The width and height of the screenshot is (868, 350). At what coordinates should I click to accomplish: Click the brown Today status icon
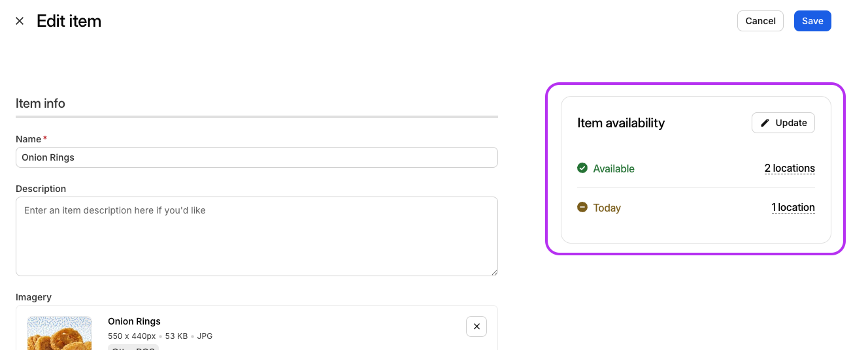(x=582, y=208)
